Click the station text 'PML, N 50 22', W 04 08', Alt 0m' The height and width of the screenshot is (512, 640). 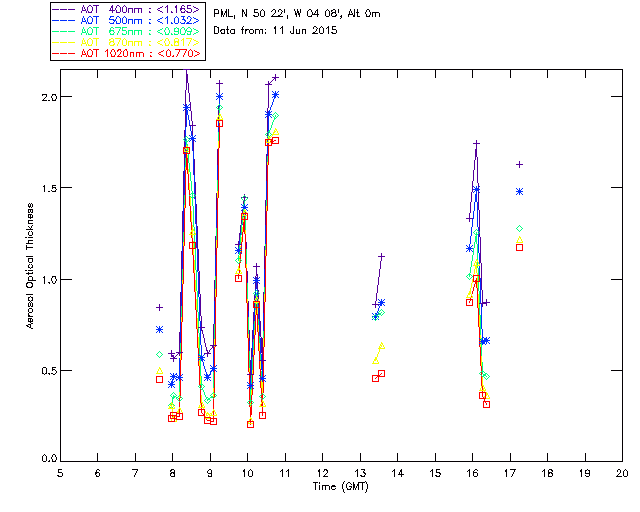(297, 13)
